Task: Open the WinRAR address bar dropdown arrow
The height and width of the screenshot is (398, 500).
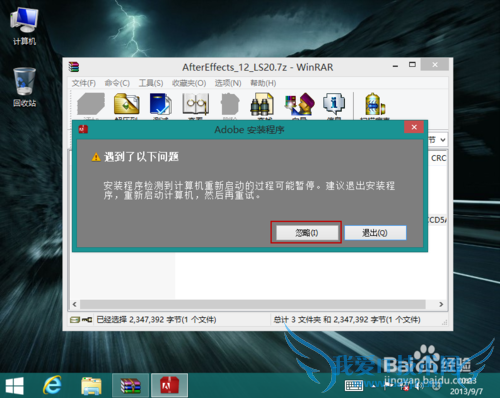Action: click(443, 140)
